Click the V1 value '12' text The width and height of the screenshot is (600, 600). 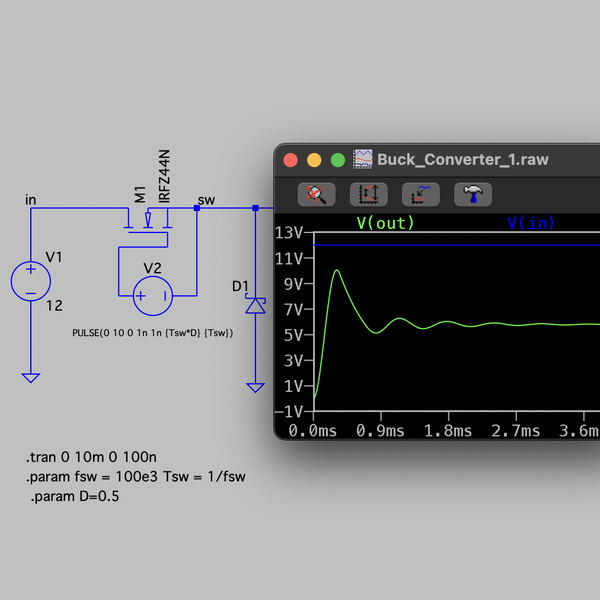pos(54,306)
